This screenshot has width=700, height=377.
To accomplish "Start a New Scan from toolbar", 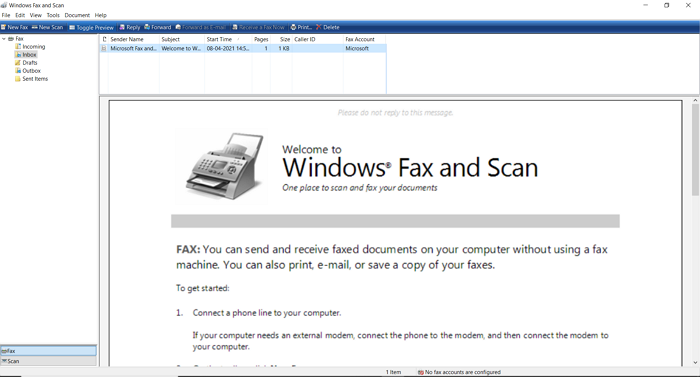I will pos(47,27).
